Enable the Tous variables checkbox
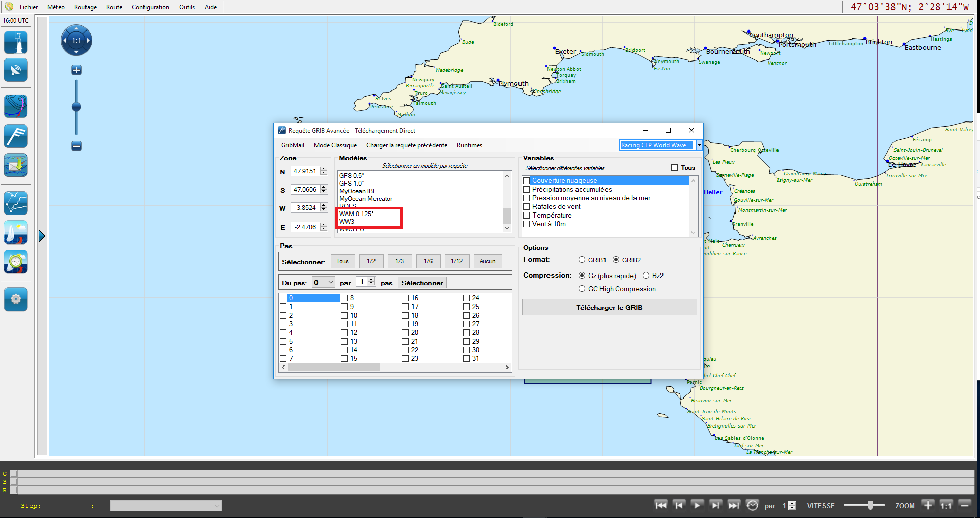Image resolution: width=980 pixels, height=518 pixels. (x=674, y=168)
